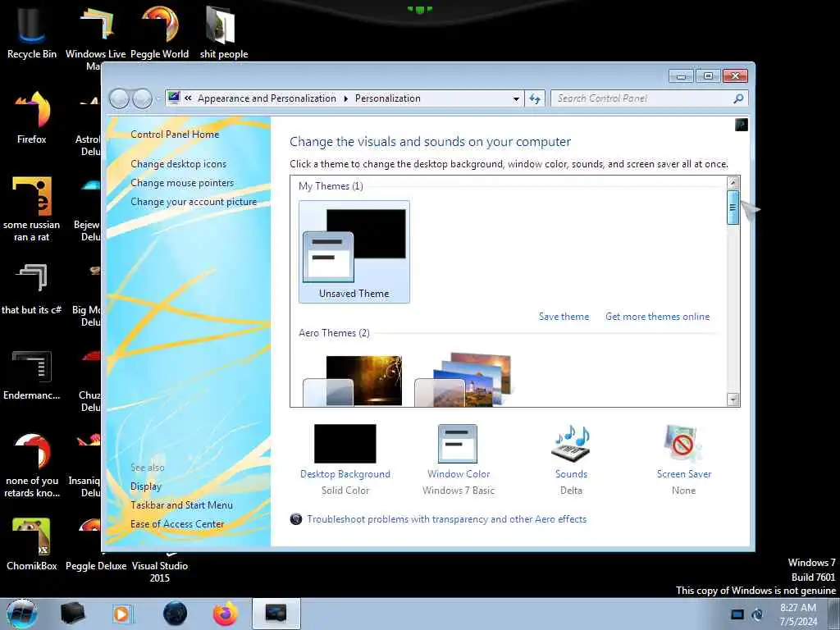The image size is (840, 630).
Task: Click the black folder taskbar icon
Action: click(72, 614)
